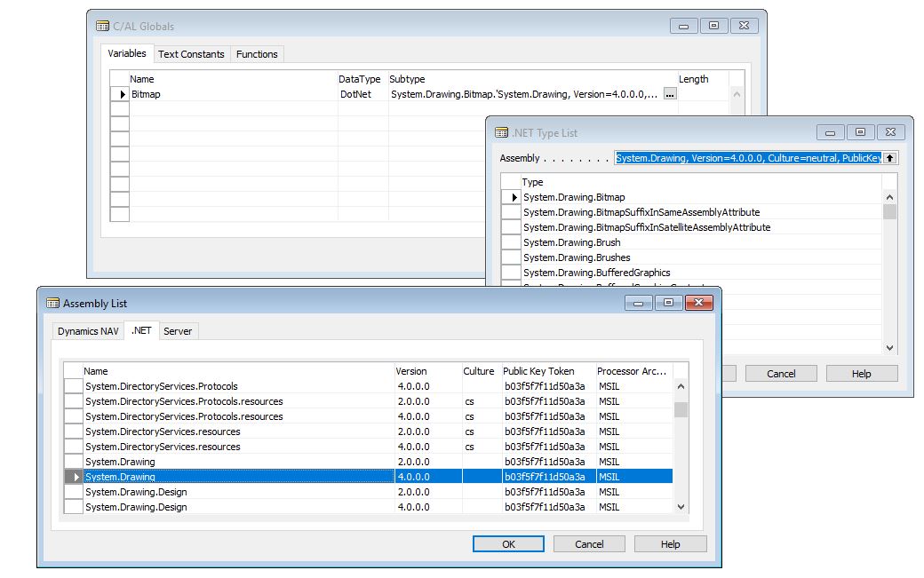
Task: Click Cancel in the Assembly List dialog
Action: [589, 544]
